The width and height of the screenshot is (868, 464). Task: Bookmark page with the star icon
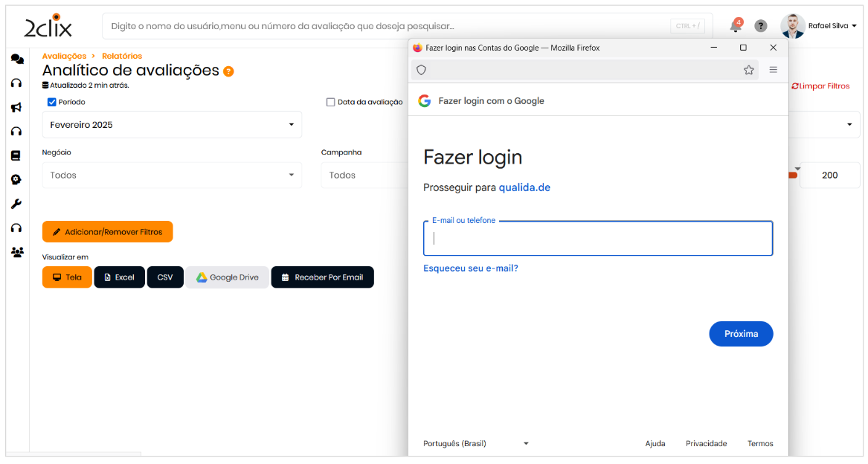[748, 70]
